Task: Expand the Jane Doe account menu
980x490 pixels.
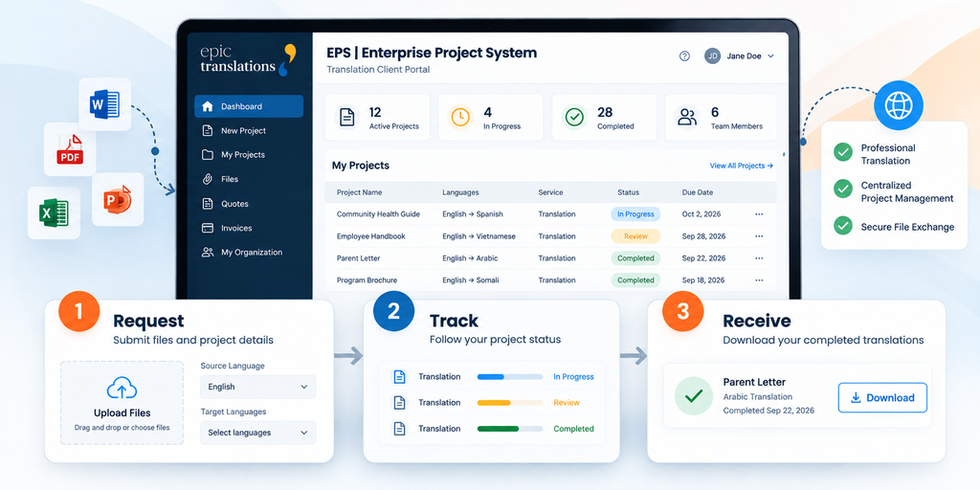Action: click(x=770, y=56)
